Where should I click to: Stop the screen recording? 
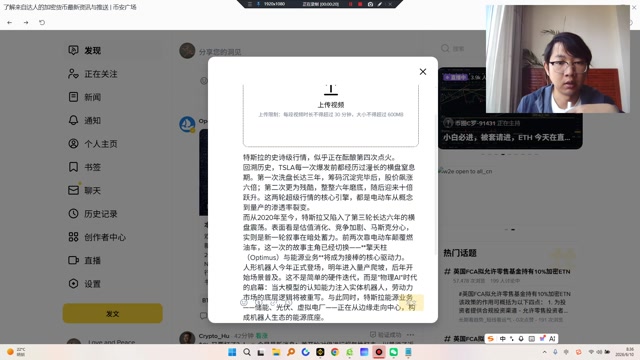click(360, 4)
